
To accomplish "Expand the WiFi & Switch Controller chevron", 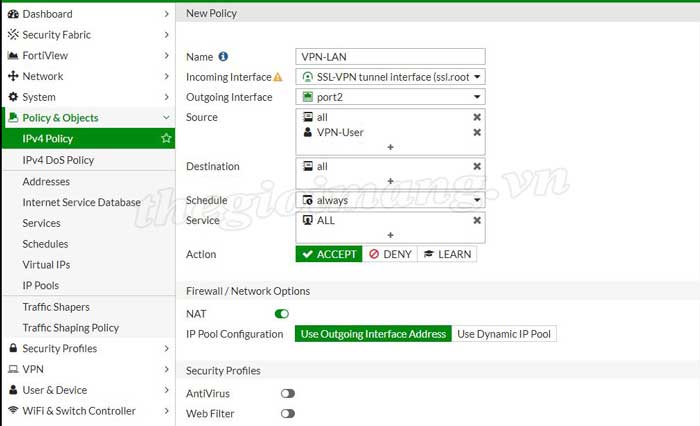I will pyautogui.click(x=166, y=410).
